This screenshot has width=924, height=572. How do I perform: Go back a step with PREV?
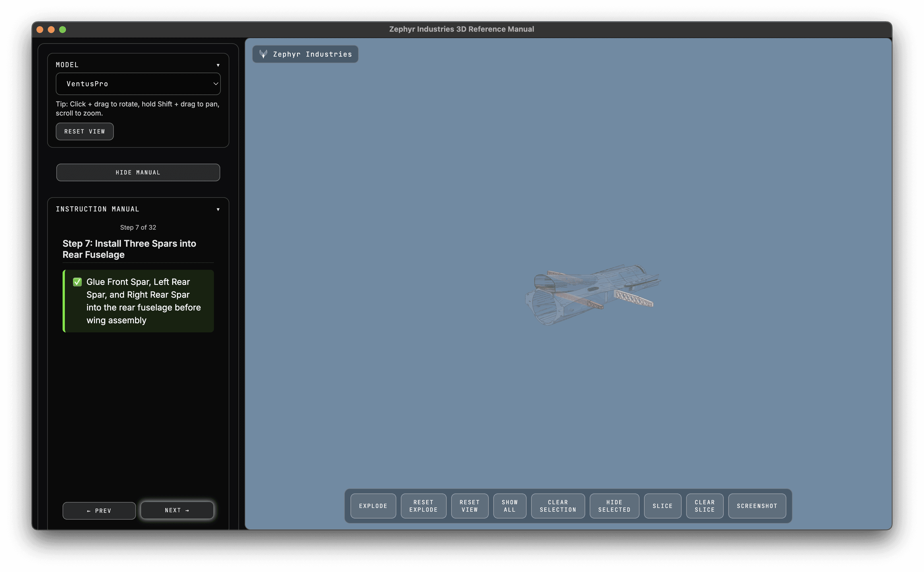[x=99, y=510]
